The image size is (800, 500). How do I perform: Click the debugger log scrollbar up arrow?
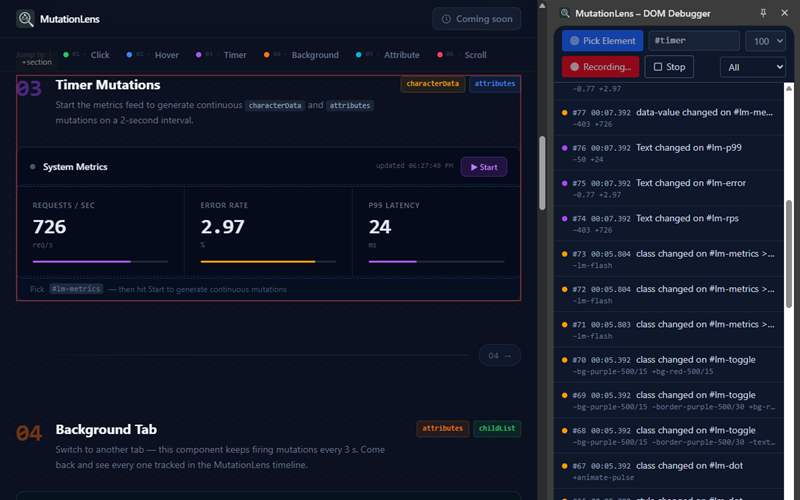tap(789, 88)
